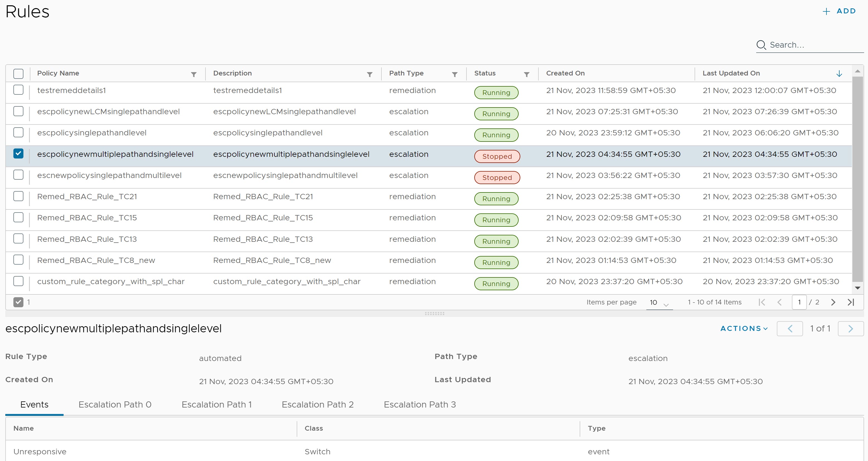Viewport: 868px width, 461px height.
Task: Sort by Created On column header
Action: 565,73
